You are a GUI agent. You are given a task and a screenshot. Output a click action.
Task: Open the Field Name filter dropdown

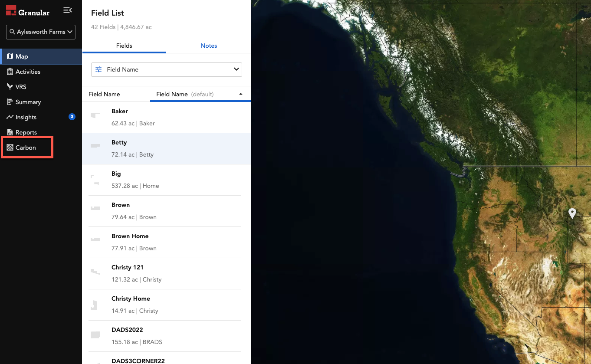167,69
